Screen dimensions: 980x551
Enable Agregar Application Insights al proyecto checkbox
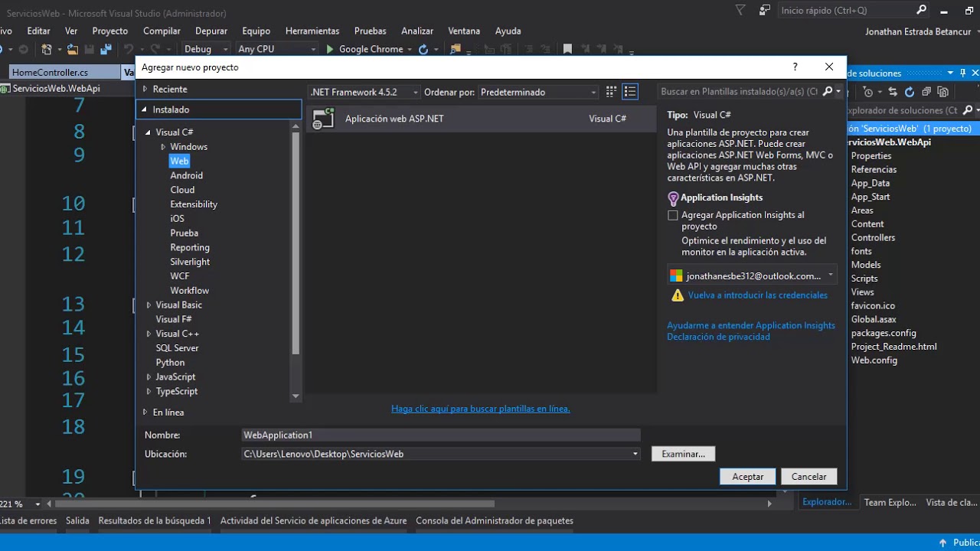673,216
